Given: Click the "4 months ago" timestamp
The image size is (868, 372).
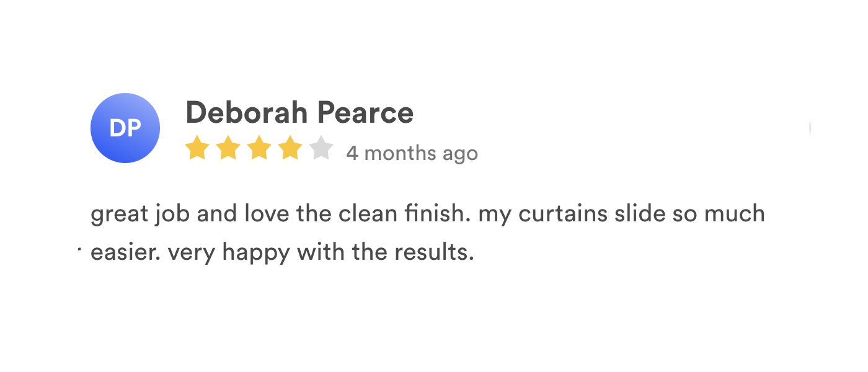Looking at the screenshot, I should [412, 153].
